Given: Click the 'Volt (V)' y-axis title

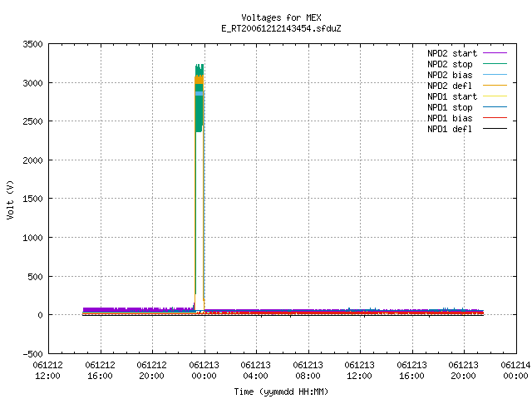Looking at the screenshot, I should coord(11,199).
